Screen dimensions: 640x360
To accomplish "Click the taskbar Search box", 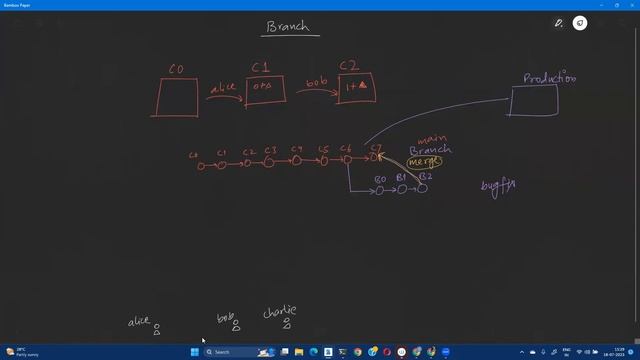I will [x=240, y=352].
